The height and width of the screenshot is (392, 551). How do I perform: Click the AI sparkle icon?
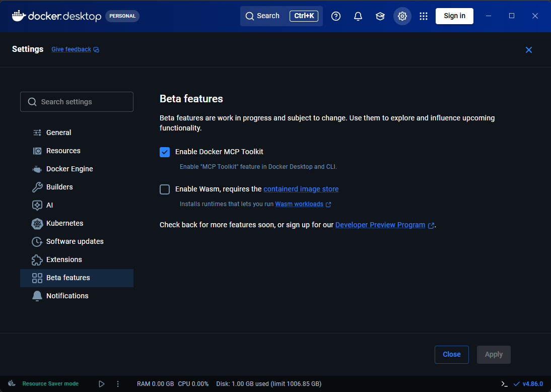pos(37,205)
